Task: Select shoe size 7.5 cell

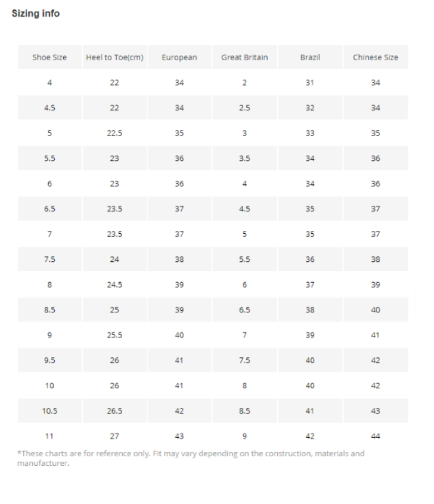Action: [x=49, y=259]
